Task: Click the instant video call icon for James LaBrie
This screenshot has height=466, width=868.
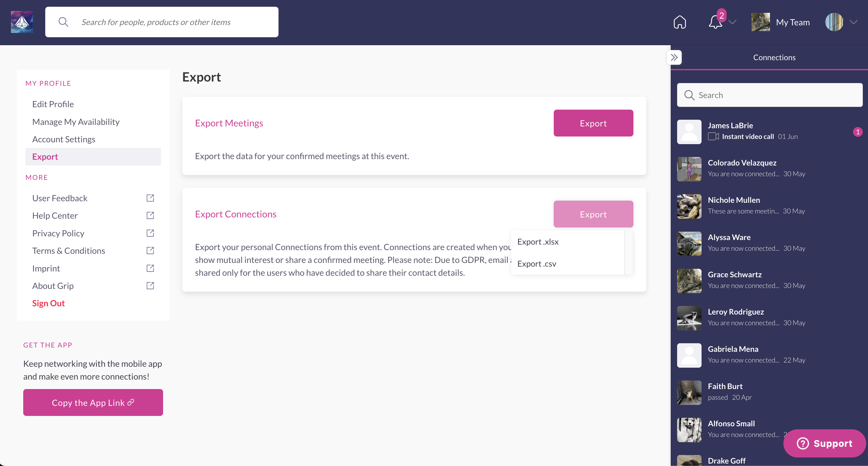Action: click(x=714, y=136)
